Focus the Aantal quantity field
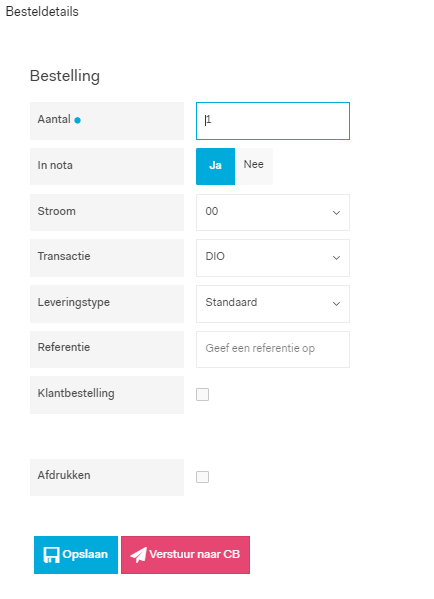Image resolution: width=434 pixels, height=599 pixels. coord(273,121)
